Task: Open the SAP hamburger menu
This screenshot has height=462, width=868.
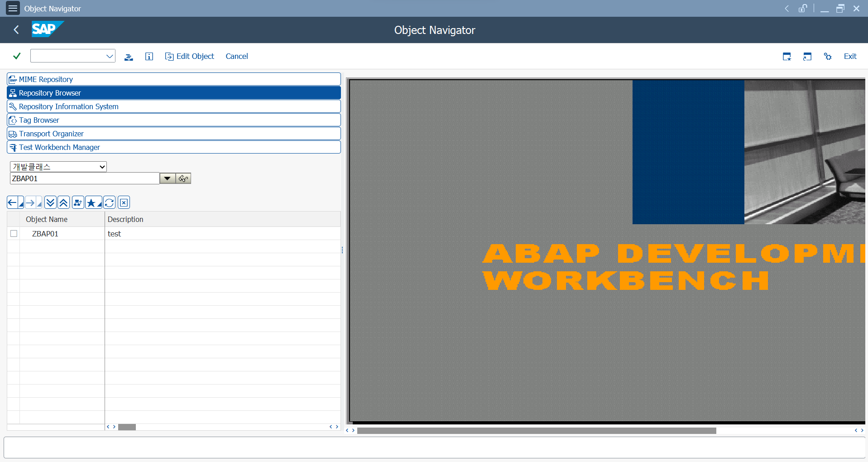Action: click(13, 8)
